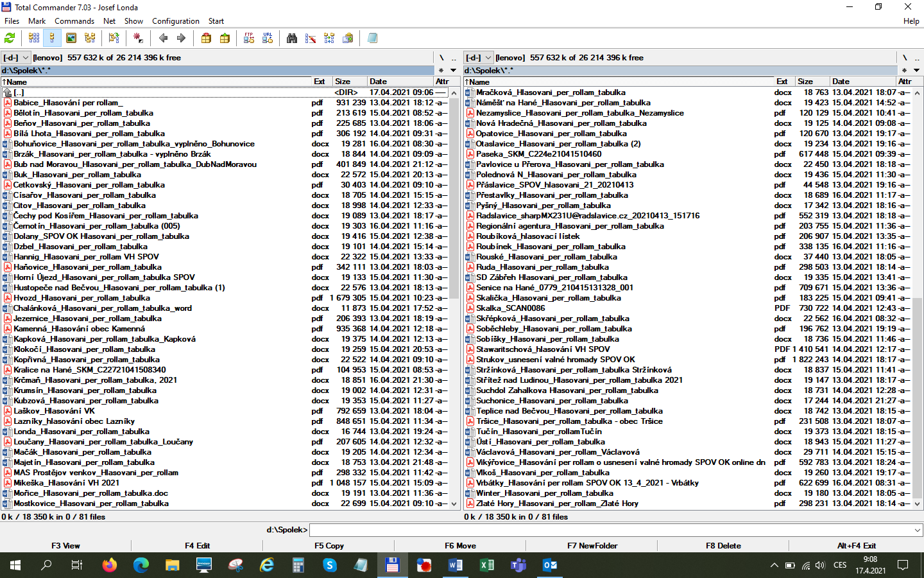Click the F6 Move button
This screenshot has height=578, width=924.
tap(460, 546)
